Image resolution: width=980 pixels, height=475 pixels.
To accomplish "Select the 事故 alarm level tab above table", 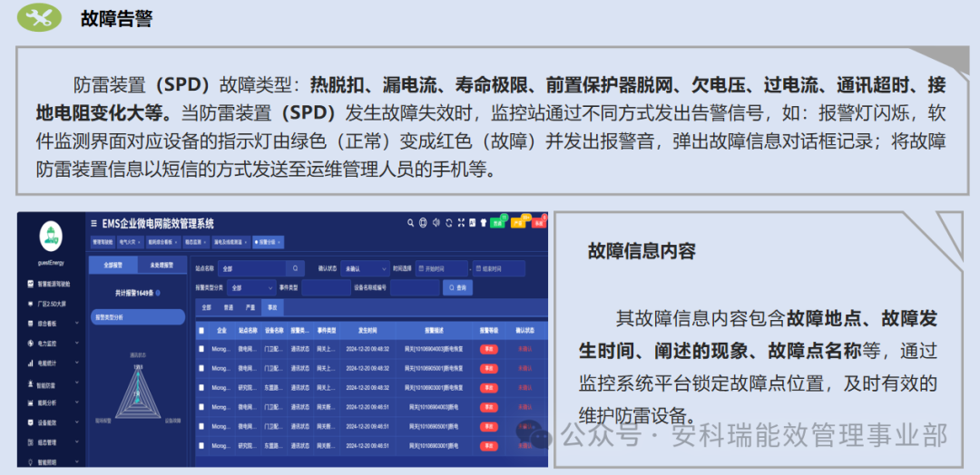I will pos(272,307).
